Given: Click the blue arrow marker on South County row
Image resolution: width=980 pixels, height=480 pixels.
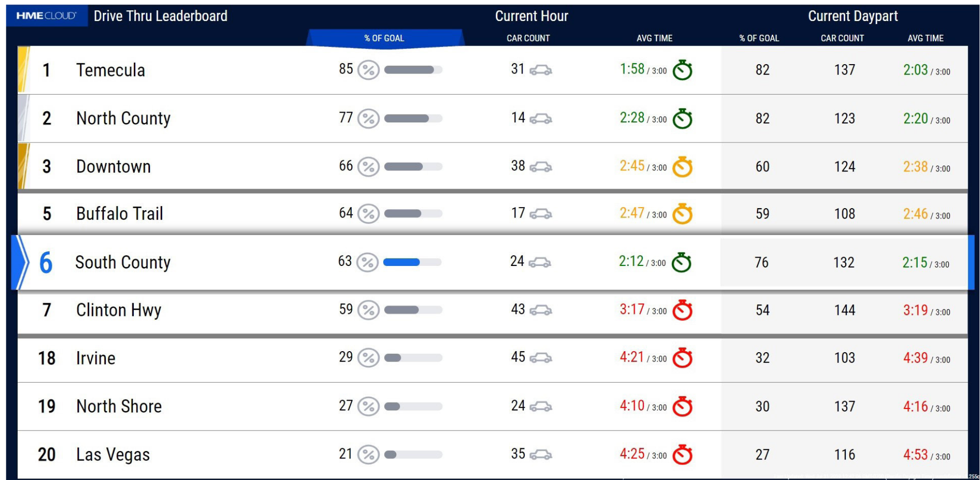Looking at the screenshot, I should (20, 262).
